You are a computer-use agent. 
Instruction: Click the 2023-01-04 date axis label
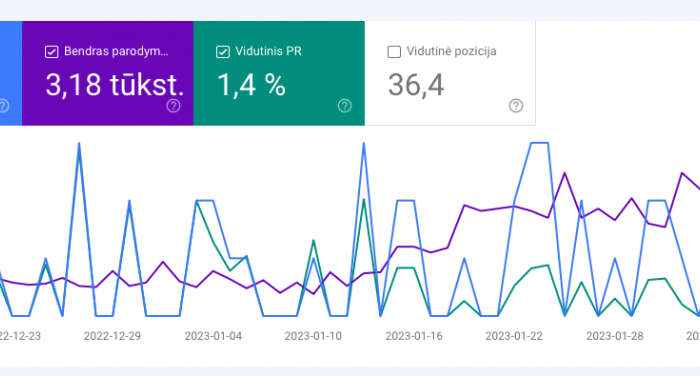coord(213,336)
